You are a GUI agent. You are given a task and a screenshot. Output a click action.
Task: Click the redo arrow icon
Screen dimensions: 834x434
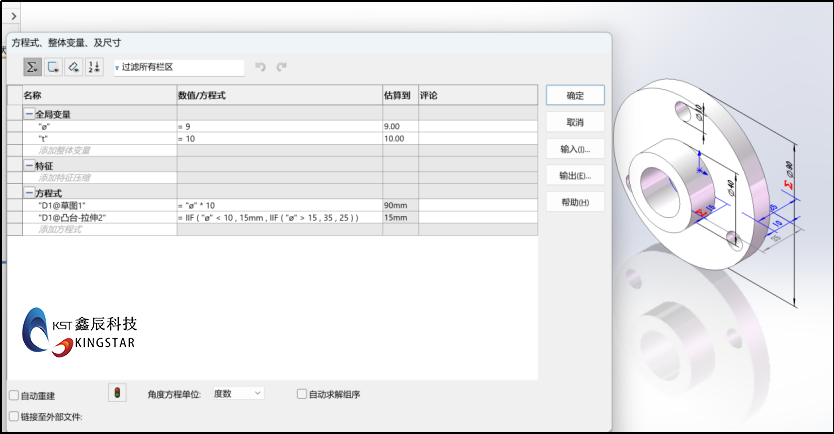pos(282,67)
